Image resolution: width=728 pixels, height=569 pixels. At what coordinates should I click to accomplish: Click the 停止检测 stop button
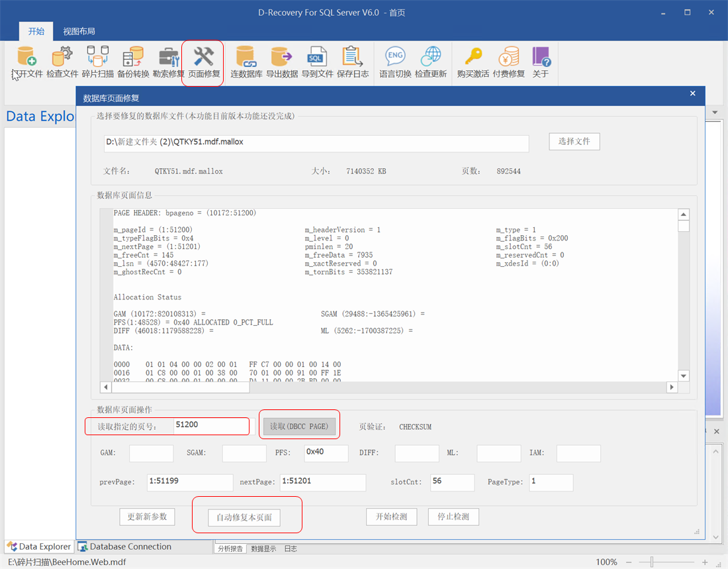453,517
